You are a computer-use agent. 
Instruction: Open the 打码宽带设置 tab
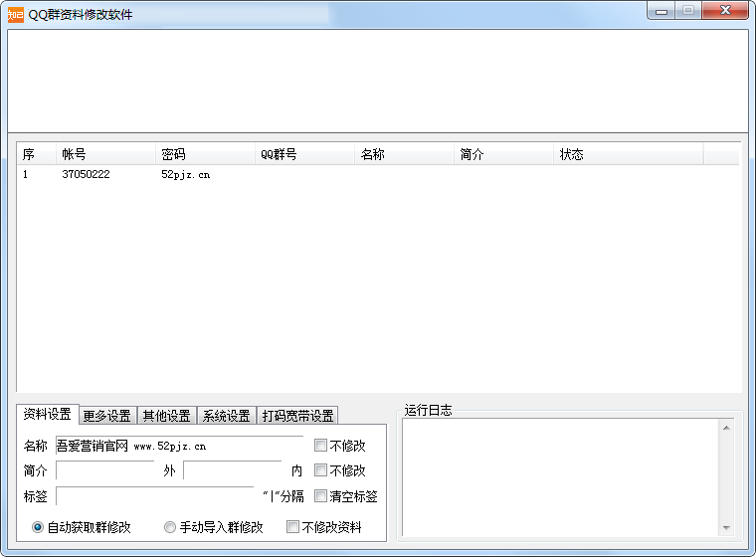pyautogui.click(x=297, y=416)
